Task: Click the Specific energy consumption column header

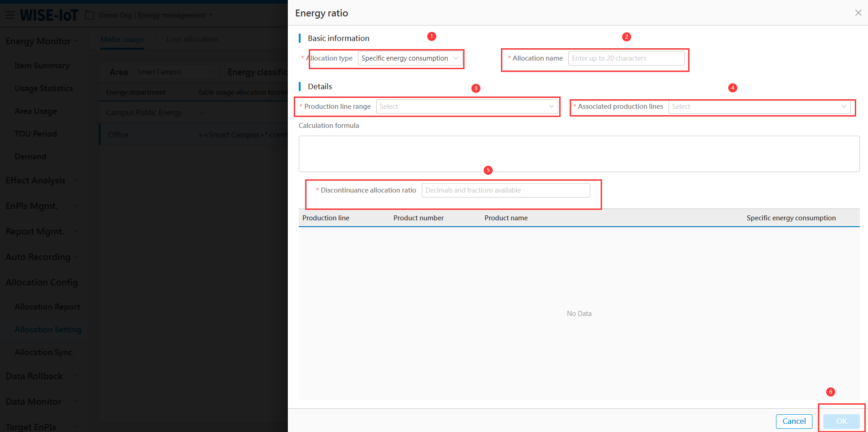Action: pos(791,218)
